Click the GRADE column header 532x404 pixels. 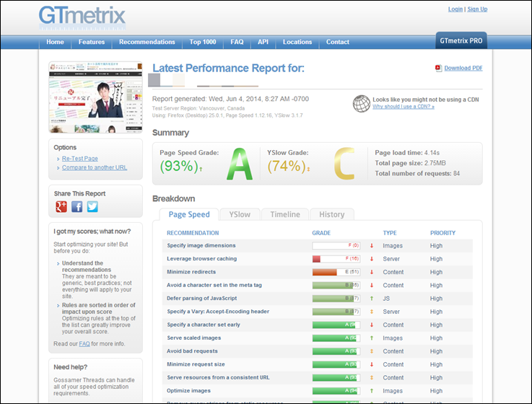click(321, 233)
